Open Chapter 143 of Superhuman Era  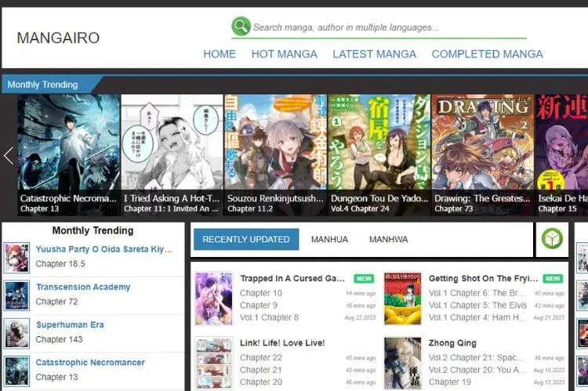coord(59,339)
